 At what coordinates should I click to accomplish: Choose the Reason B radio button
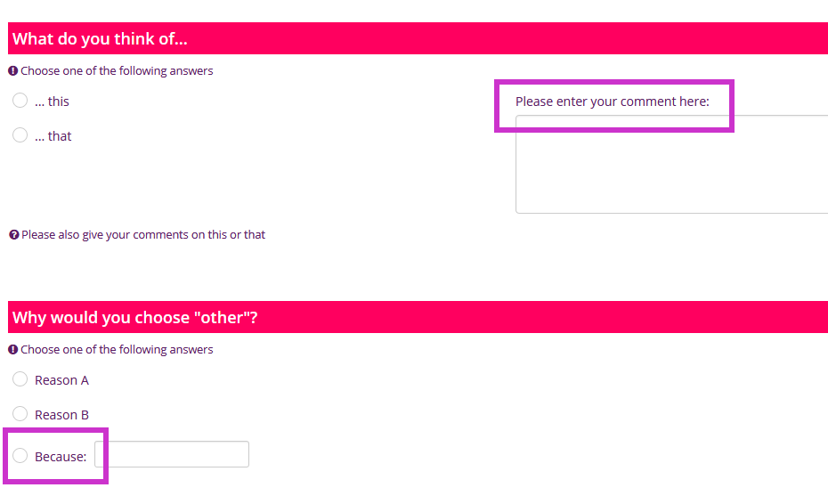[x=20, y=414]
